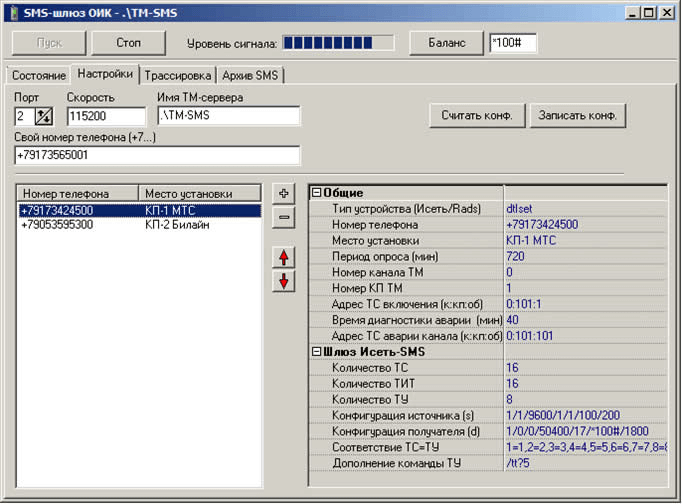Move entry down with red down arrow
682x504 pixels.
click(283, 281)
